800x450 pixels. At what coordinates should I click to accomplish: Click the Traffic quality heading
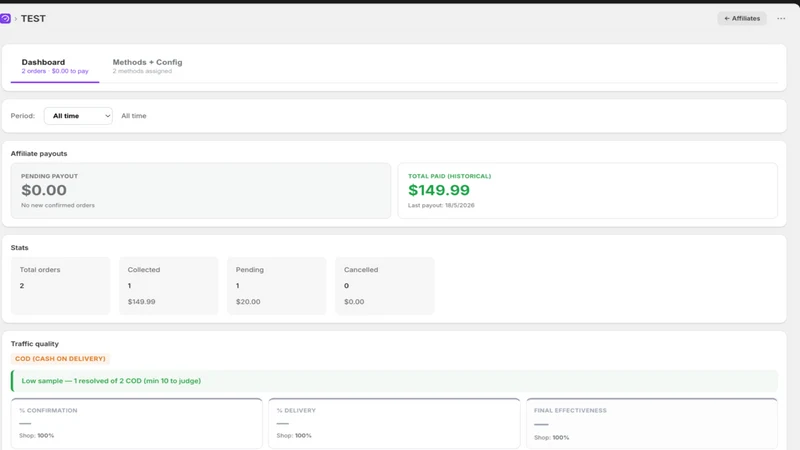tap(35, 344)
